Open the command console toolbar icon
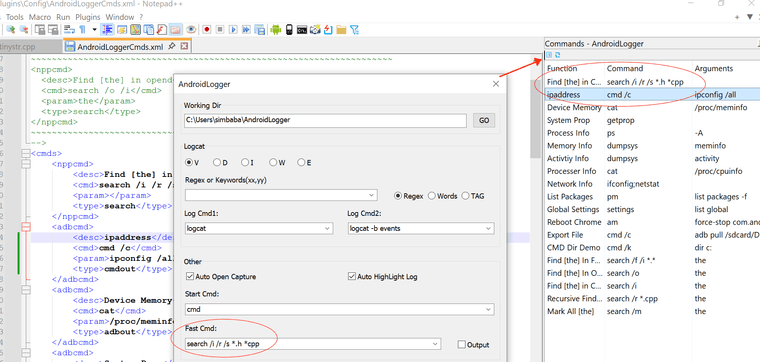 pos(302,30)
